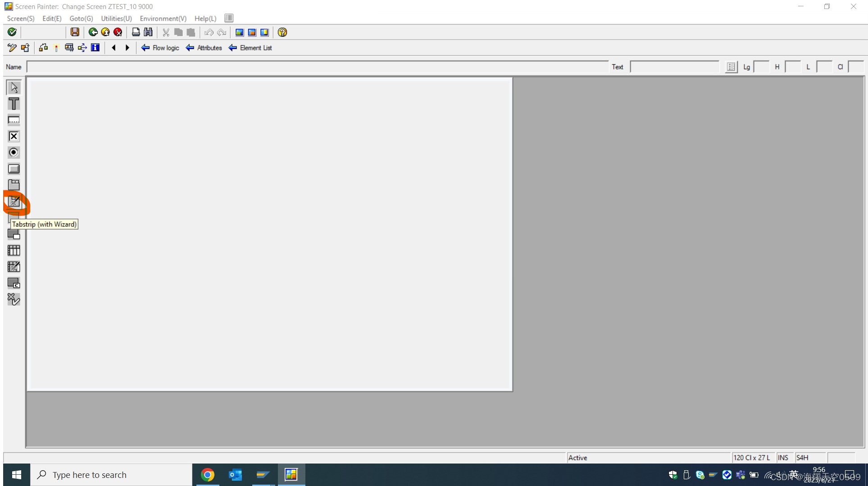Click the Help question mark icon

click(x=282, y=32)
